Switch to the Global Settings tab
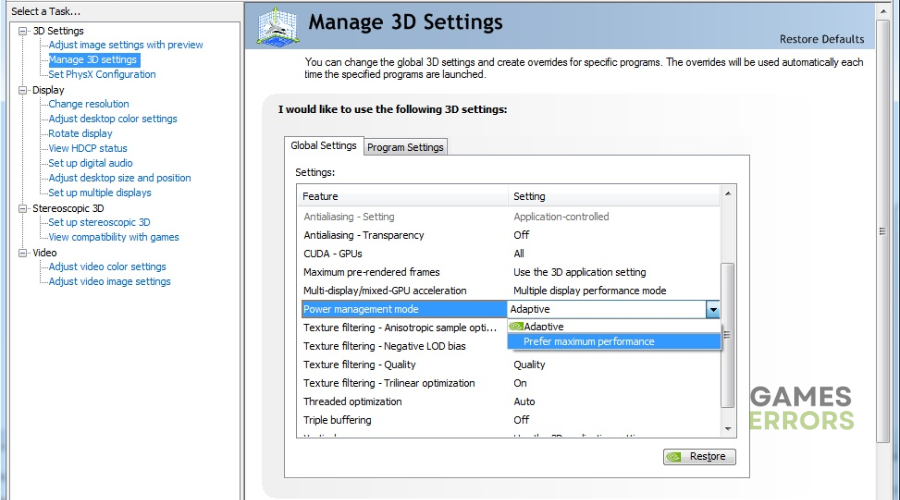 pyautogui.click(x=323, y=146)
